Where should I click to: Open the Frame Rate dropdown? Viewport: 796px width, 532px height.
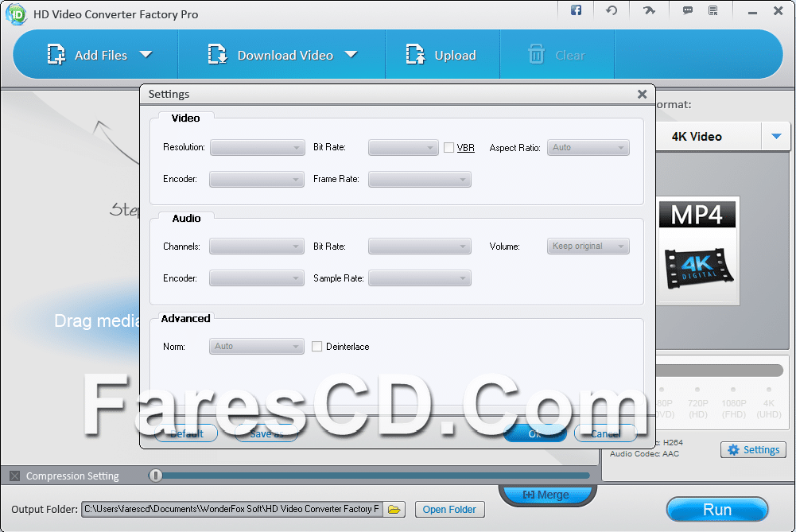click(420, 179)
